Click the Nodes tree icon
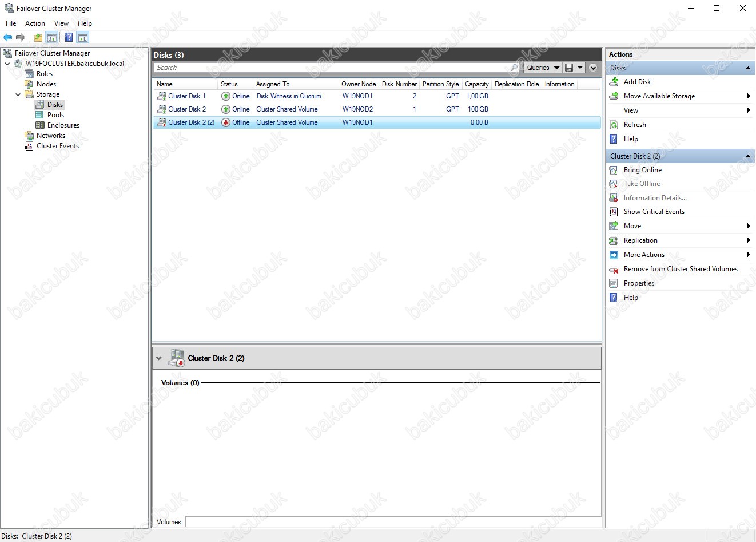756x542 pixels. tap(29, 84)
